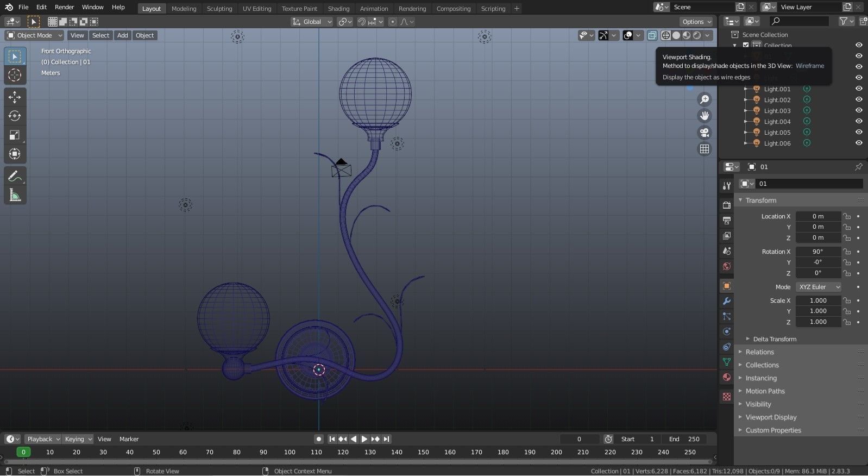
Task: Open the Render properties tab
Action: pyautogui.click(x=727, y=205)
